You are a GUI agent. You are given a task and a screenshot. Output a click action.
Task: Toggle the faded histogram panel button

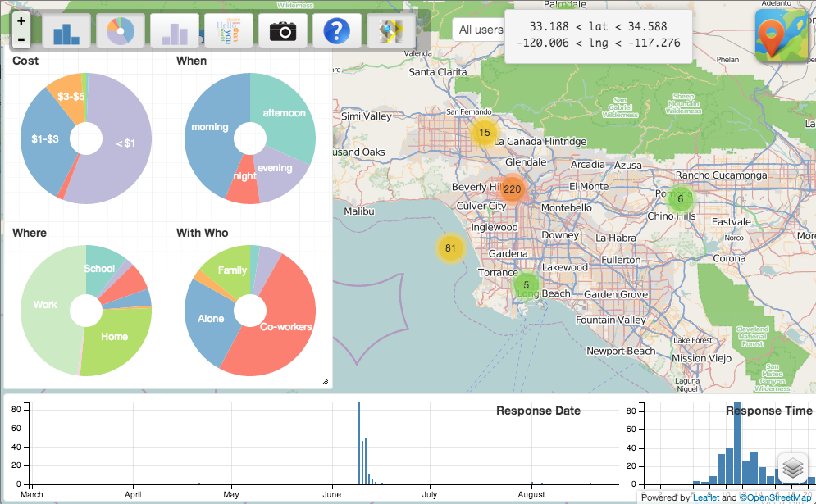pyautogui.click(x=175, y=31)
